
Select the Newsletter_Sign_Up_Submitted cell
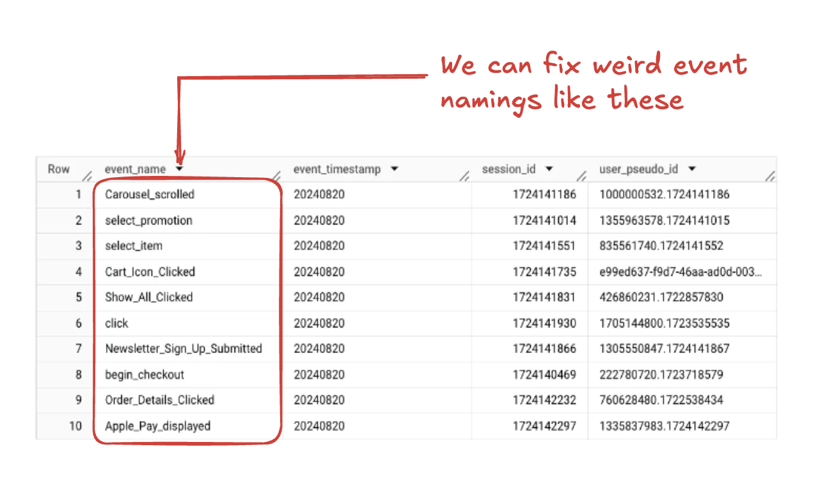click(x=184, y=349)
